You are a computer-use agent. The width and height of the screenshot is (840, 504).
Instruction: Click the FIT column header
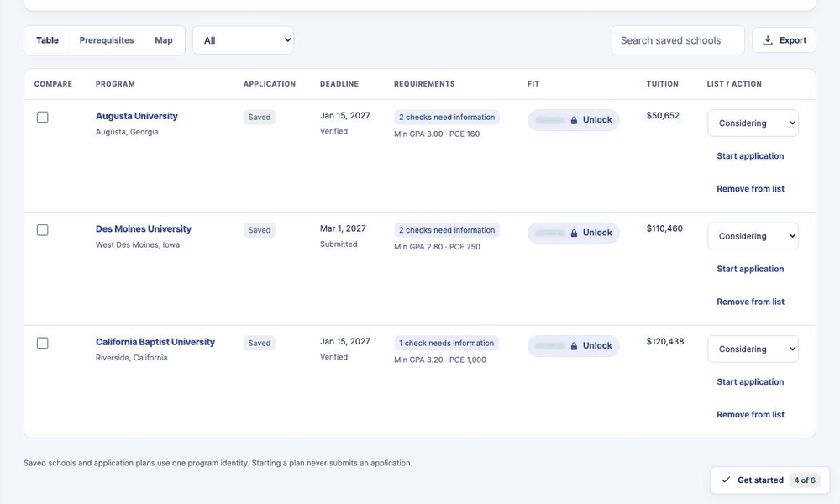pos(533,84)
